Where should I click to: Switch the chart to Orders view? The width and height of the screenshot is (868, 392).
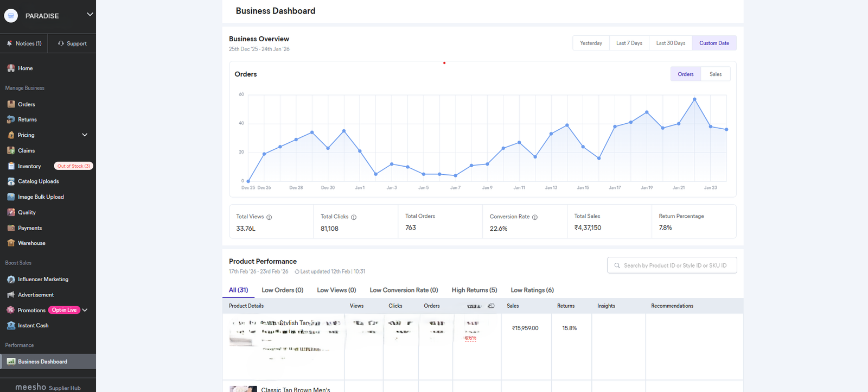686,74
